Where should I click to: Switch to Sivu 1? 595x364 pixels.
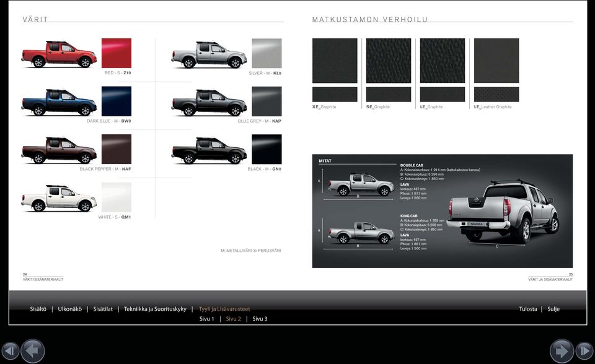pyautogui.click(x=207, y=319)
